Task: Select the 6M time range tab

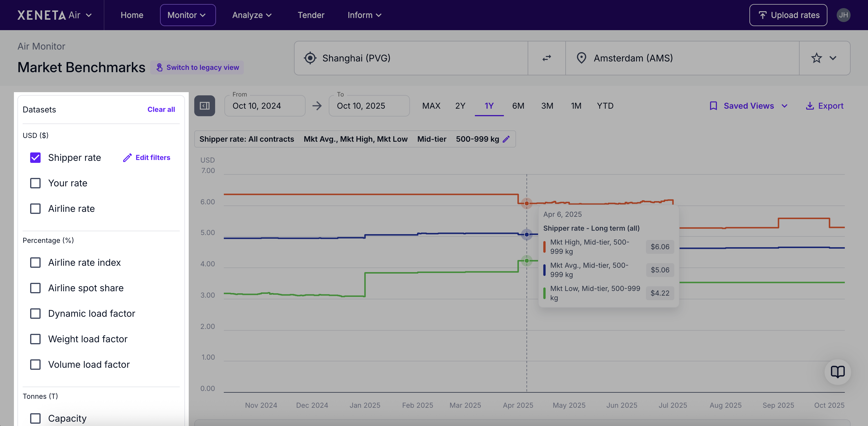Action: pos(518,106)
